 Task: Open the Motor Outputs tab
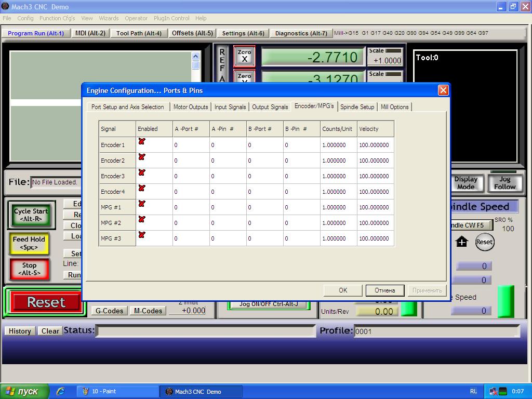[191, 107]
